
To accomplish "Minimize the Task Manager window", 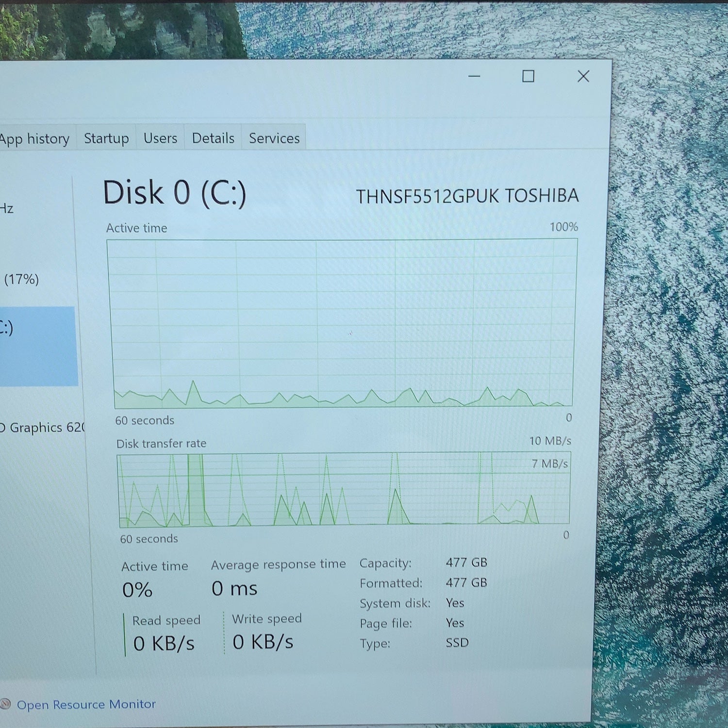I will tap(474, 76).
